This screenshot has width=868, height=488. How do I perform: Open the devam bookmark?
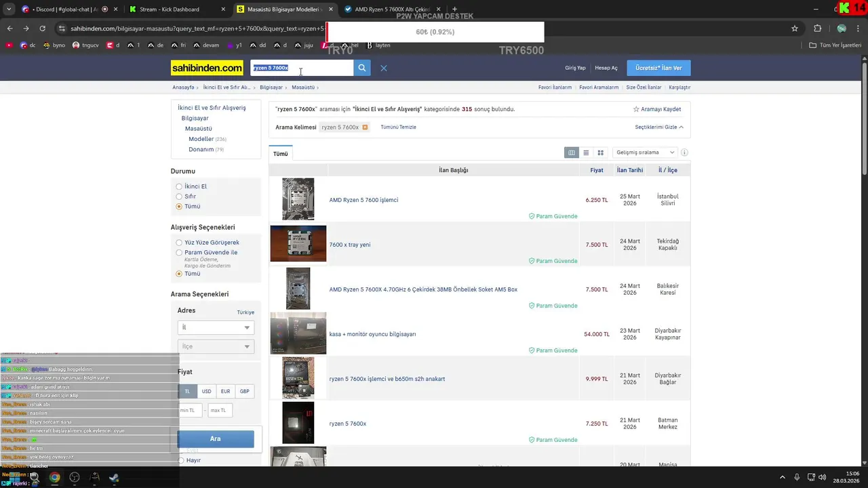(206, 45)
